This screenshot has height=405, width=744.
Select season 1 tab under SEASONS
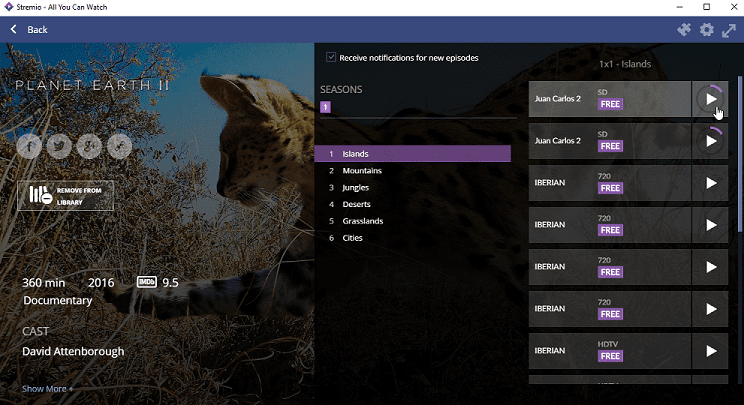coord(326,107)
